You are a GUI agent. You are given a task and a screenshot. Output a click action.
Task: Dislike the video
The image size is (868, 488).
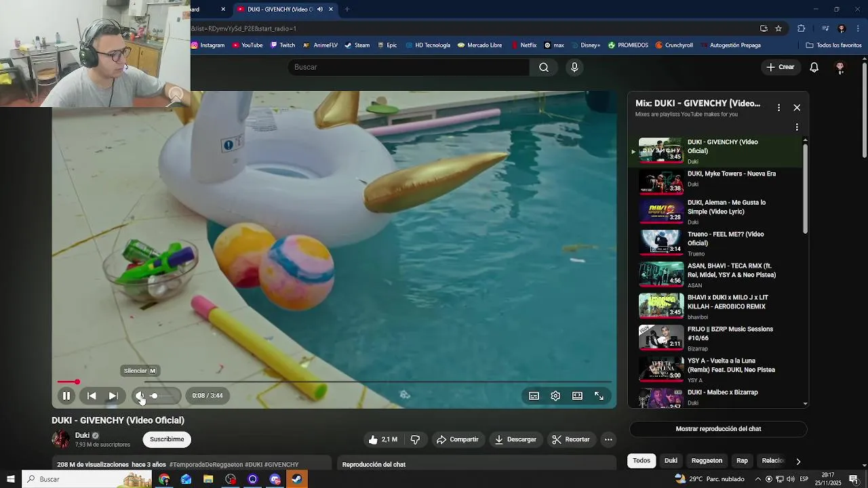coord(415,440)
